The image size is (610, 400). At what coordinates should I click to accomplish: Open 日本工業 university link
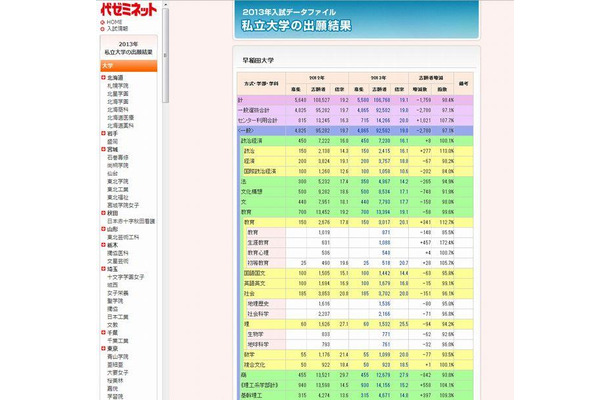click(118, 317)
